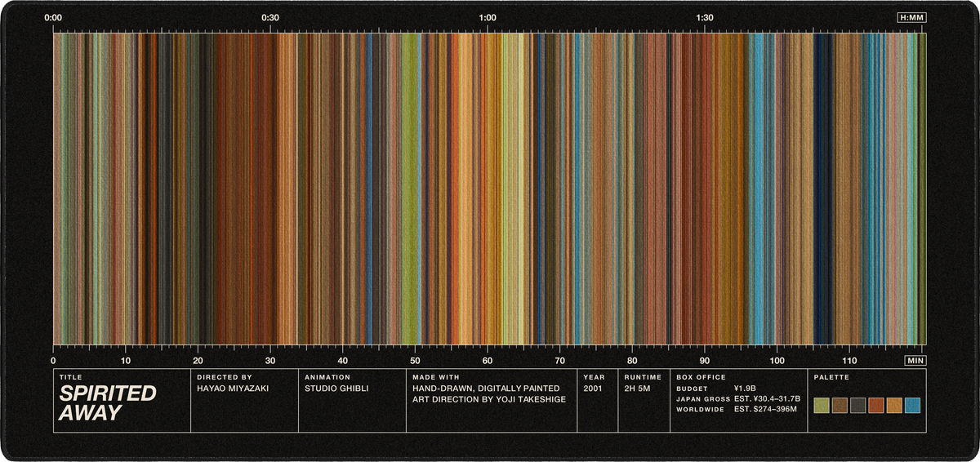980x462 pixels.
Task: Click the BUDGET row label
Action: 691,389
